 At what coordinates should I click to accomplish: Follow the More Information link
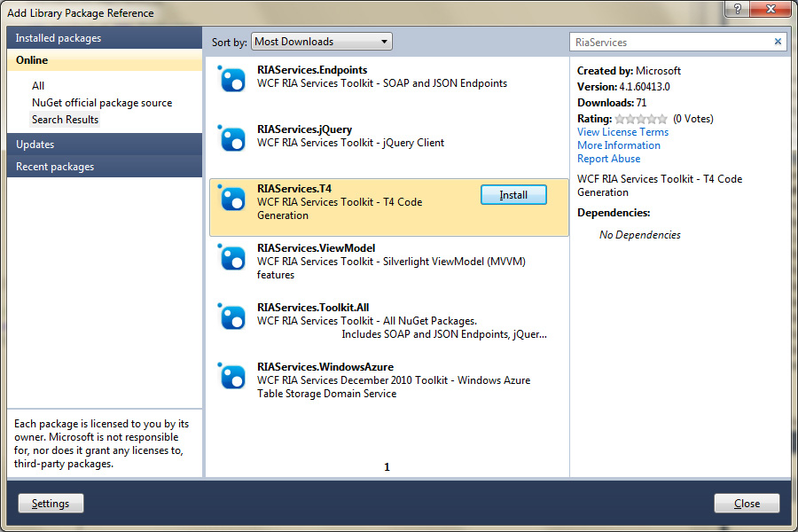tap(618, 145)
